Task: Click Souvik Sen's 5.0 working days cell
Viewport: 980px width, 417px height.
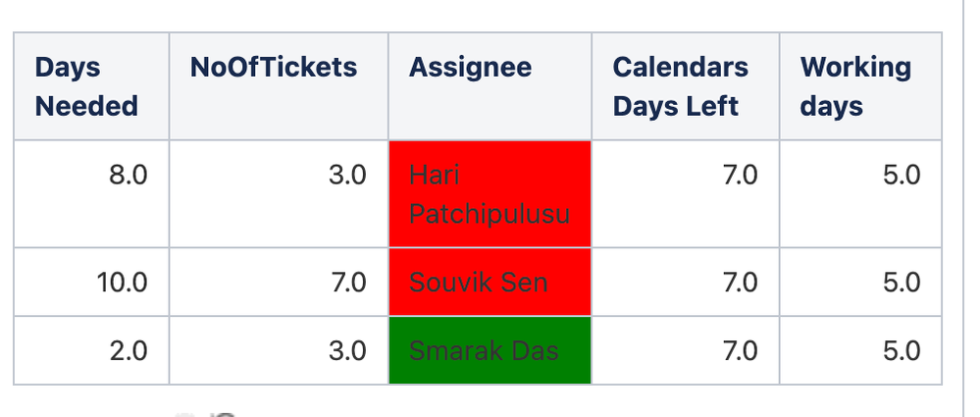Action: 860,282
